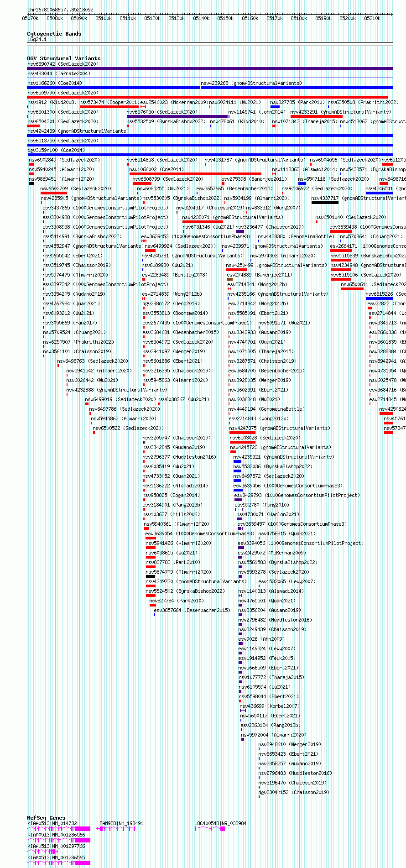Click nsv6507118 (Sedlazeck2020) label
The image size is (406, 868).
[x=333, y=179]
